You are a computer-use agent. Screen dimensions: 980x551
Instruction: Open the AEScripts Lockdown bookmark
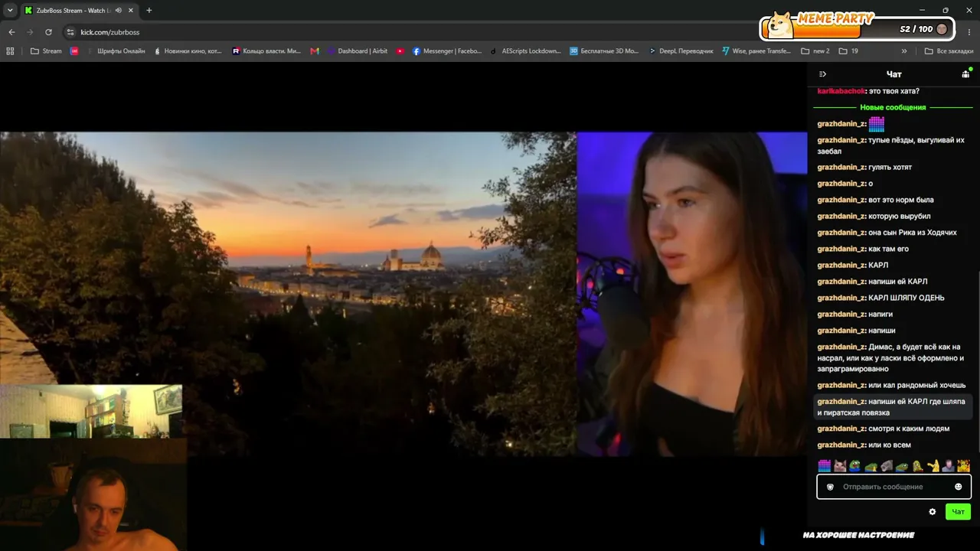pos(526,51)
